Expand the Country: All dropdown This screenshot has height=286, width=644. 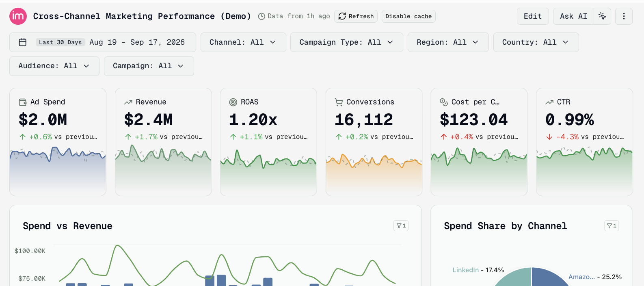coord(536,42)
